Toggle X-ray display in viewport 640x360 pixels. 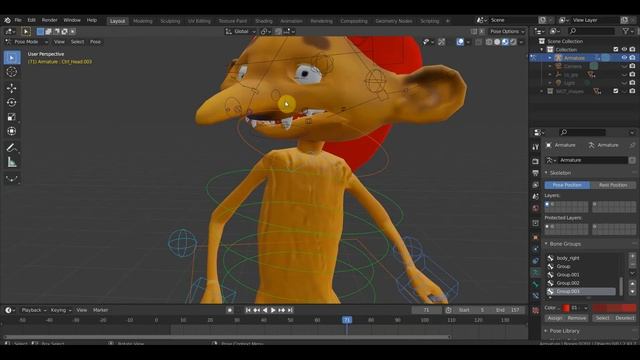tap(479, 42)
